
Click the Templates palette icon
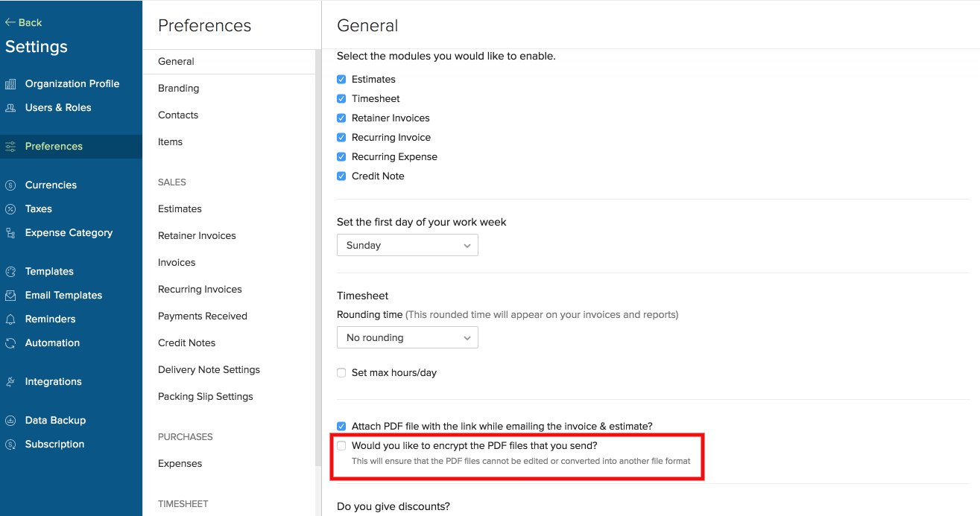(10, 272)
